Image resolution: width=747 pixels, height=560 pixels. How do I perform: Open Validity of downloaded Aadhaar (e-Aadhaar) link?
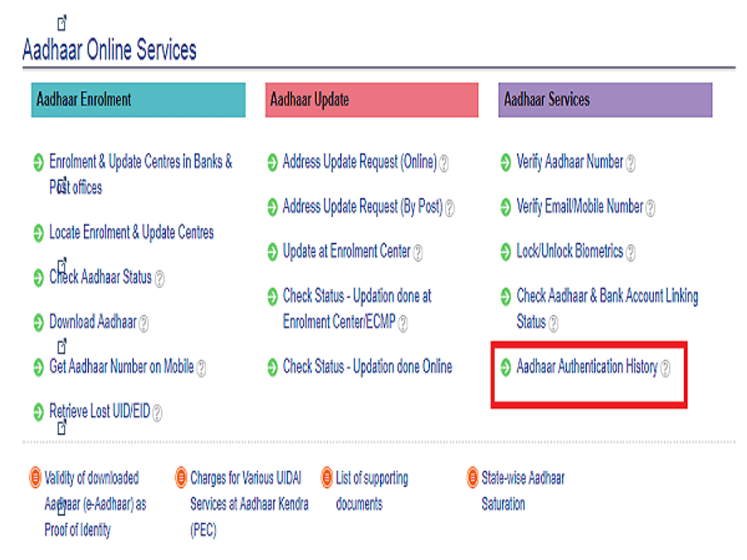pos(95,504)
